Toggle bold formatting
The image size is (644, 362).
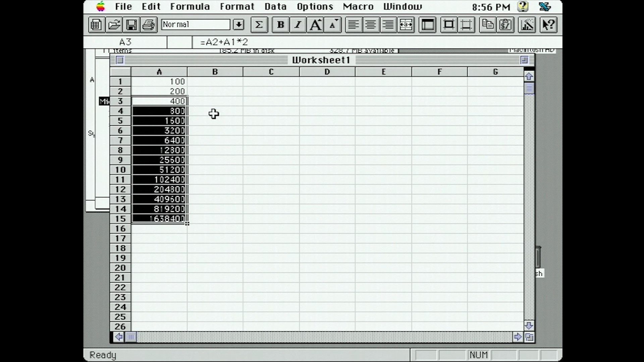coord(280,25)
